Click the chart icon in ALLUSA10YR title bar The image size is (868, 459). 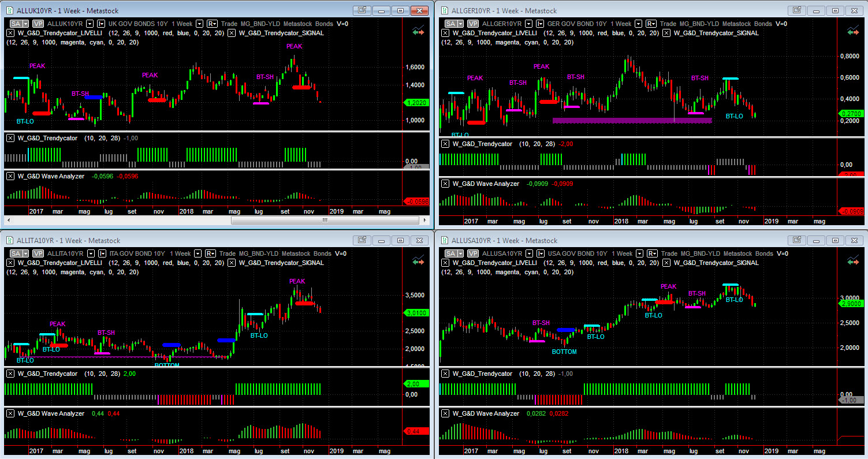(x=444, y=240)
